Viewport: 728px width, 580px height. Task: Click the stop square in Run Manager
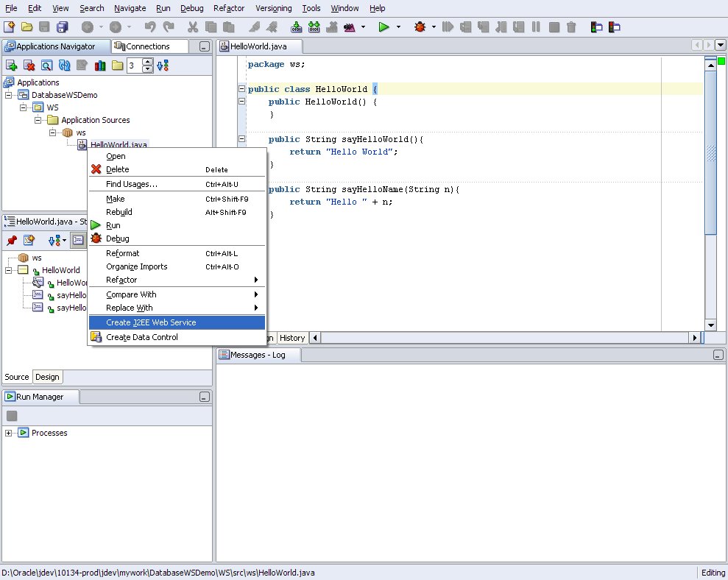point(12,416)
